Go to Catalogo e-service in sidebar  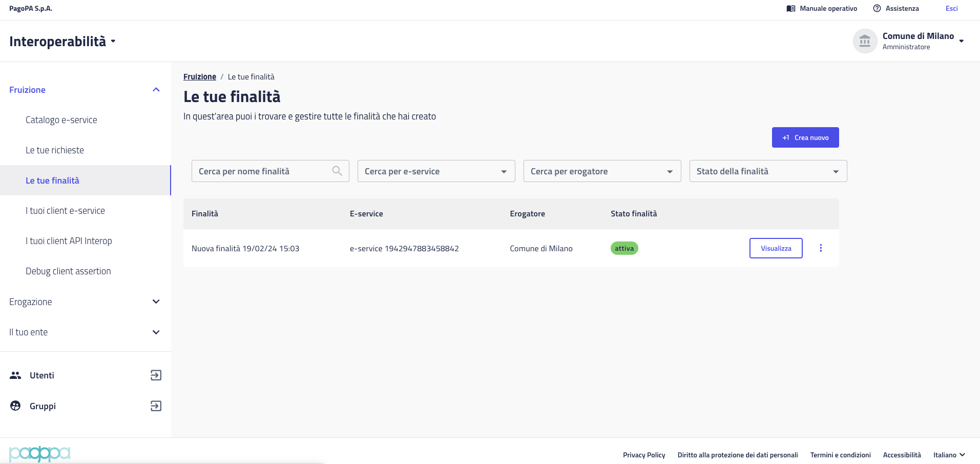pyautogui.click(x=61, y=120)
